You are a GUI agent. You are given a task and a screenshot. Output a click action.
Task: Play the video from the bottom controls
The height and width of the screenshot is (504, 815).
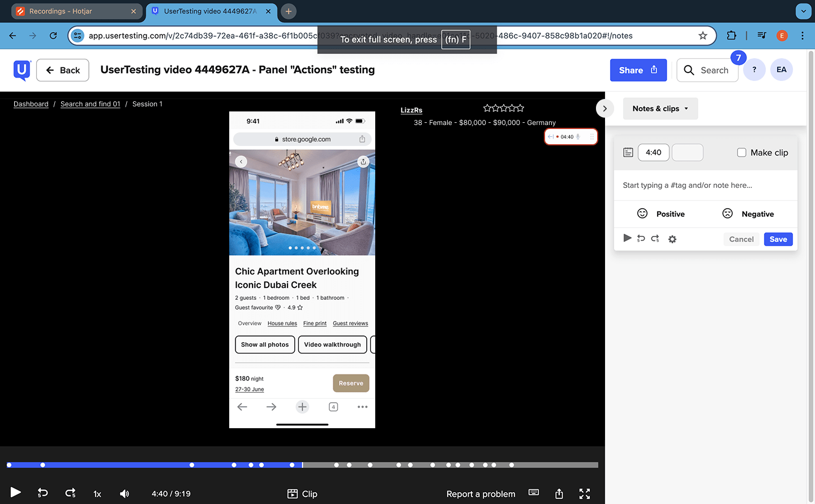(x=16, y=493)
